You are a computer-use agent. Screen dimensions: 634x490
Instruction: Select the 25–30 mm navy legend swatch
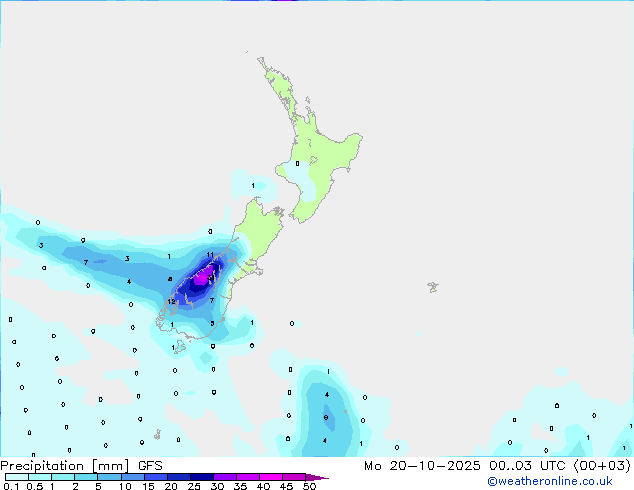[201, 477]
